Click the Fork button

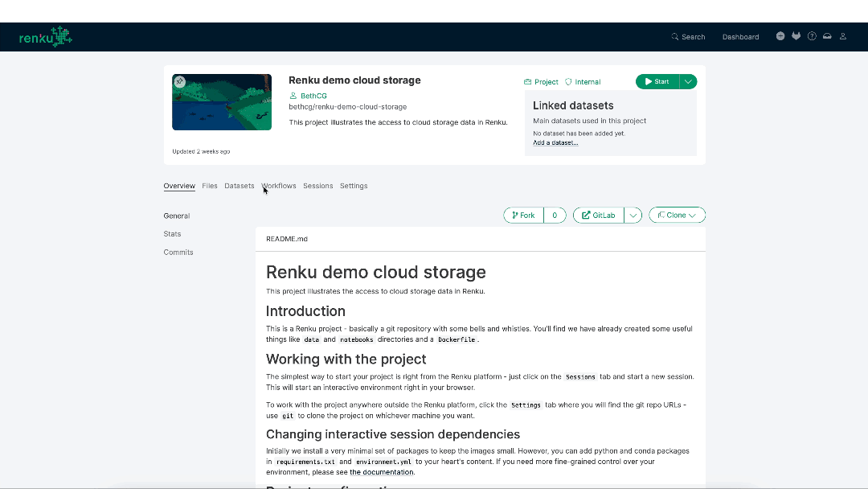click(x=522, y=215)
